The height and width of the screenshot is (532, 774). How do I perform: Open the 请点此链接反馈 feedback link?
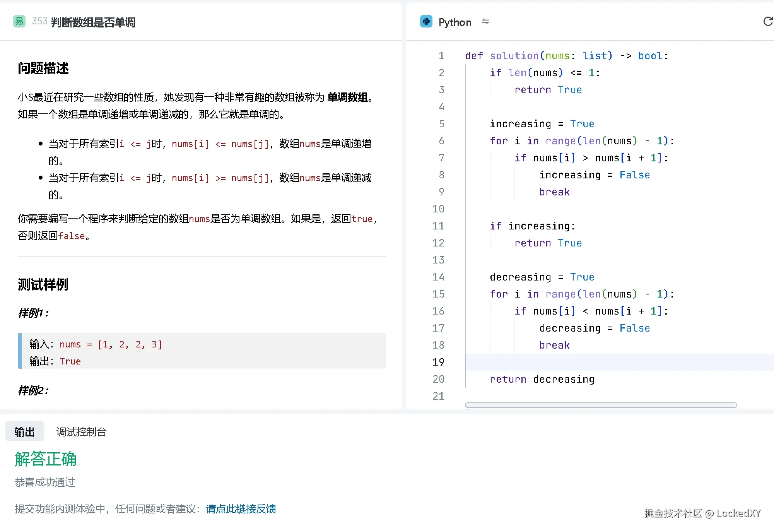pos(241,509)
